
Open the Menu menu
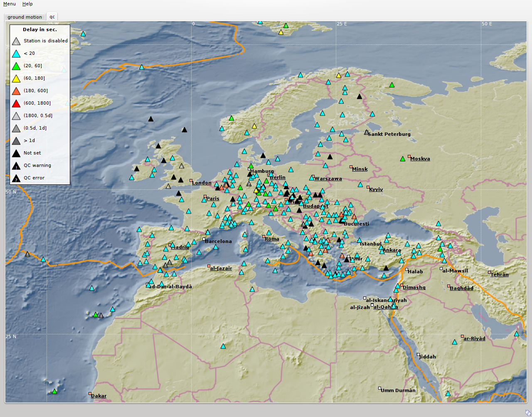pyautogui.click(x=10, y=4)
